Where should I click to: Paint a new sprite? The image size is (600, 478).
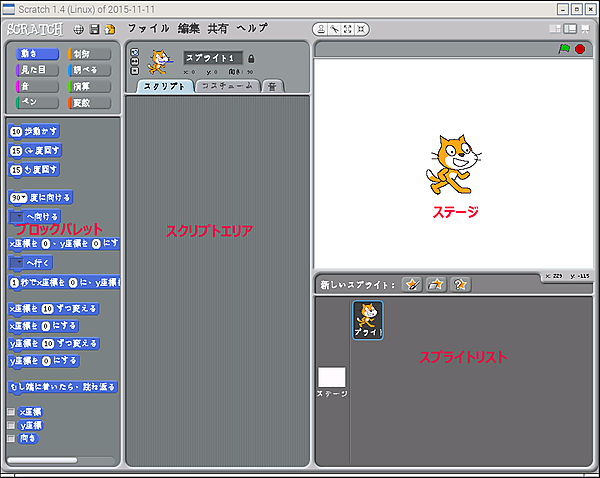click(x=412, y=284)
